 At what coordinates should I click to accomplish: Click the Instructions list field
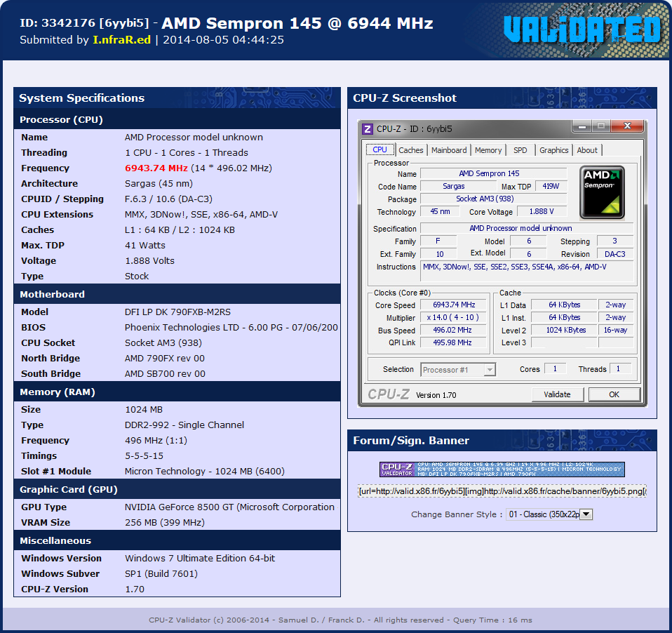[x=527, y=272]
